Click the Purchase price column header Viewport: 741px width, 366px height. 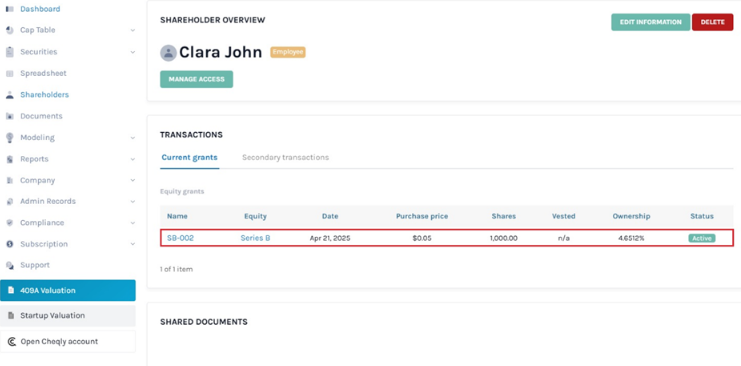coord(422,216)
